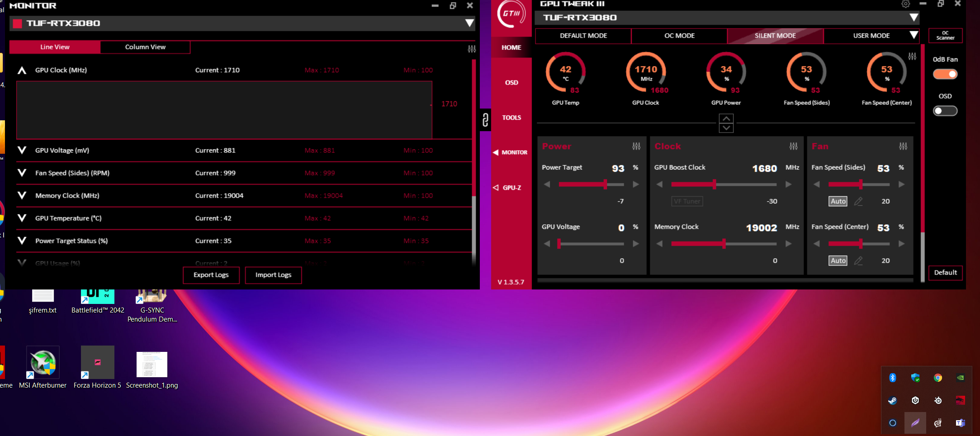980x436 pixels.
Task: Open the purple feather tray icon
Action: (x=915, y=423)
